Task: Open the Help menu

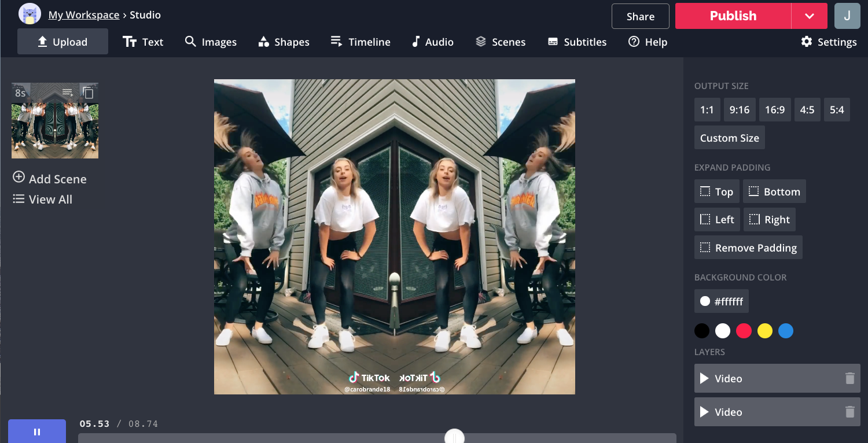Action: [x=648, y=42]
